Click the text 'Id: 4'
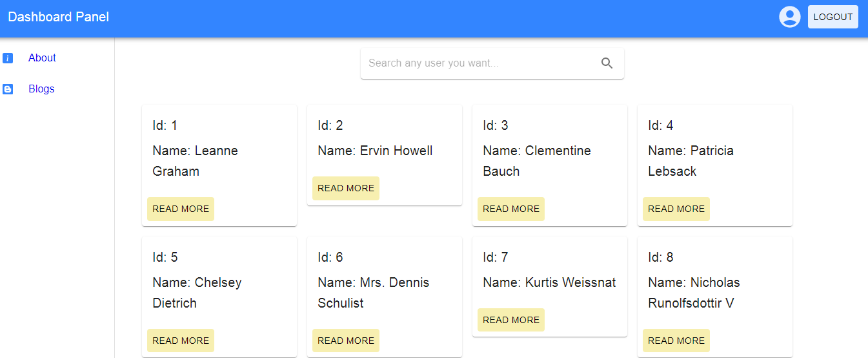868x358 pixels. 661,125
